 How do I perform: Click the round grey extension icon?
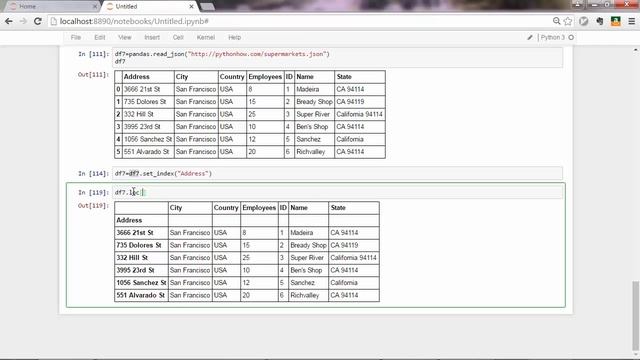click(x=584, y=21)
